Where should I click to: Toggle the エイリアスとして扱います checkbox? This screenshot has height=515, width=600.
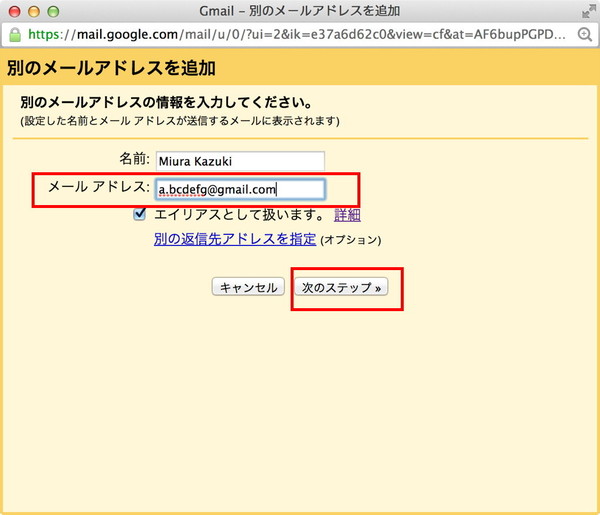[140, 214]
